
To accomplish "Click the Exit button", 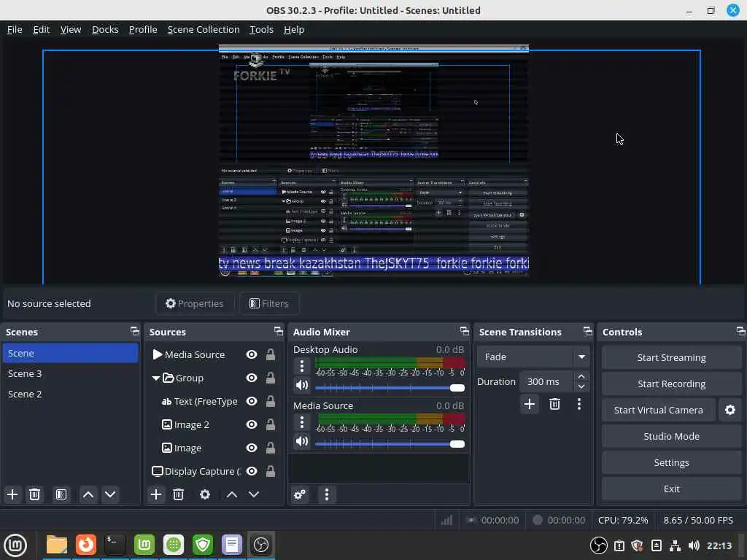I will [x=671, y=489].
